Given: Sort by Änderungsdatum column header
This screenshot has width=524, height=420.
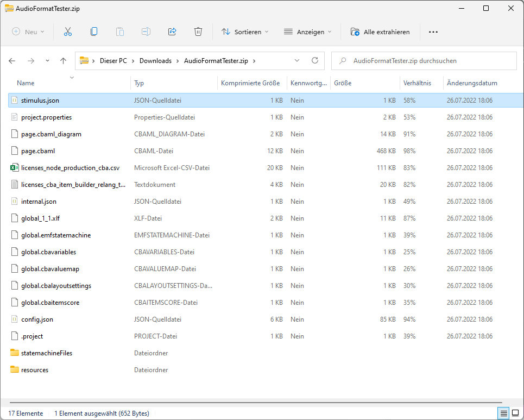Looking at the screenshot, I should coord(472,83).
